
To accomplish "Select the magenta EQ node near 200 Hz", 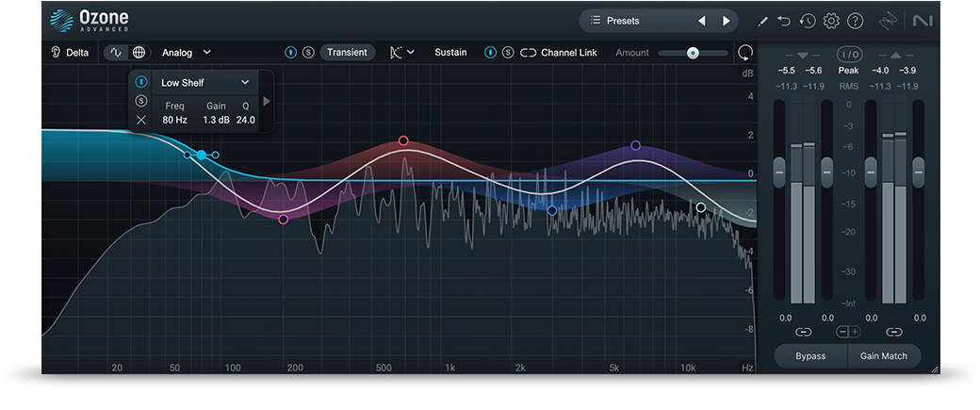I will (x=283, y=220).
